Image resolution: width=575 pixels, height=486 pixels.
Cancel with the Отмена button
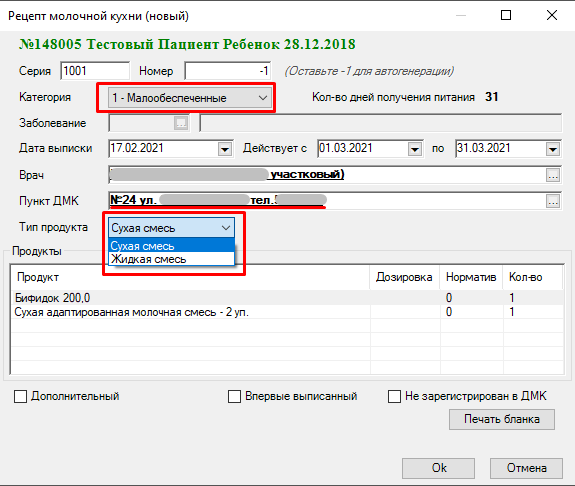coord(526,468)
